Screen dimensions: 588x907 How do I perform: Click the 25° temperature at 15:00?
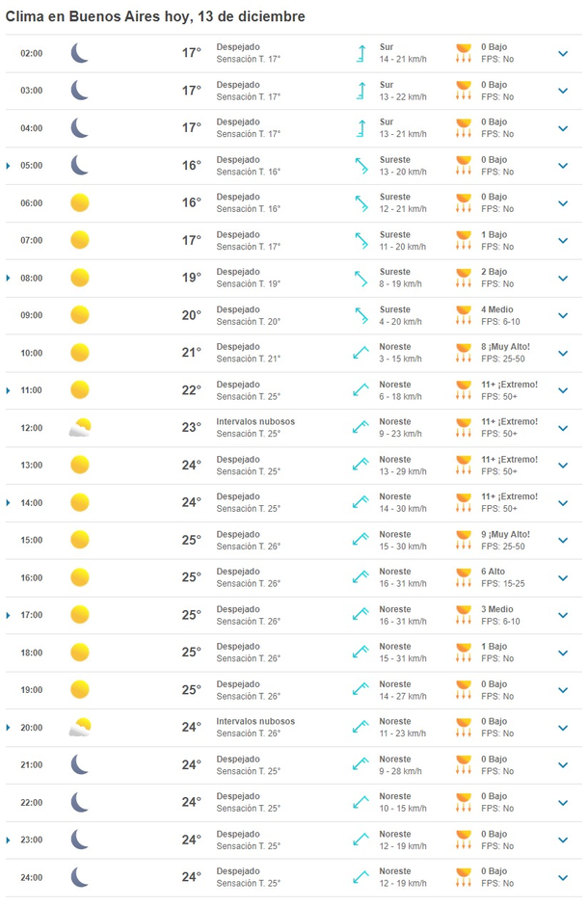pyautogui.click(x=192, y=540)
